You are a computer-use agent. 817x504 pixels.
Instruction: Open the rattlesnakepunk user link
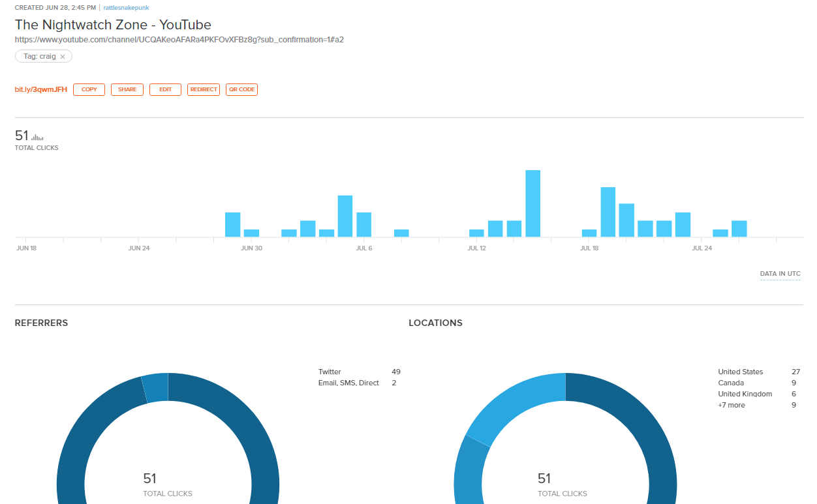(126, 8)
